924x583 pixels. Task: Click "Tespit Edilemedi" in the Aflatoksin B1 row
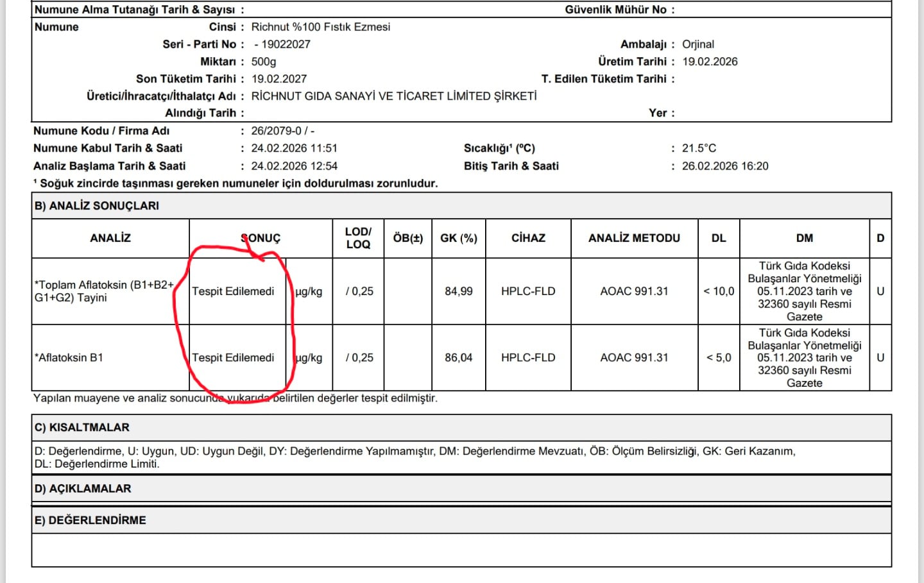(x=233, y=358)
